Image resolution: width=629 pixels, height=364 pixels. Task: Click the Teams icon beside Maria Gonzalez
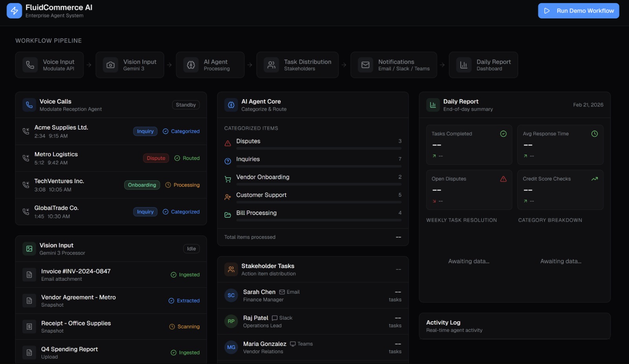click(x=293, y=344)
